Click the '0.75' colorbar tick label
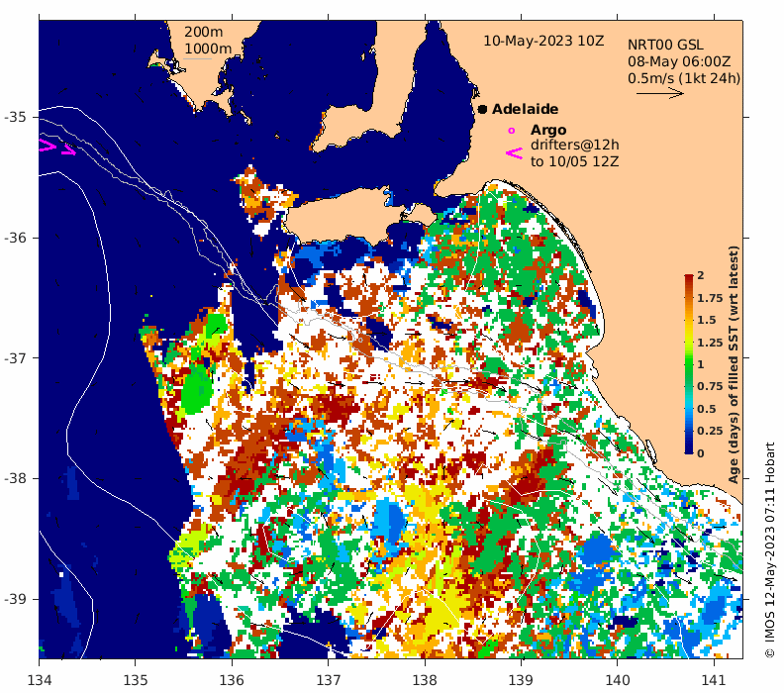Image resolution: width=784 pixels, height=693 pixels. [710, 386]
